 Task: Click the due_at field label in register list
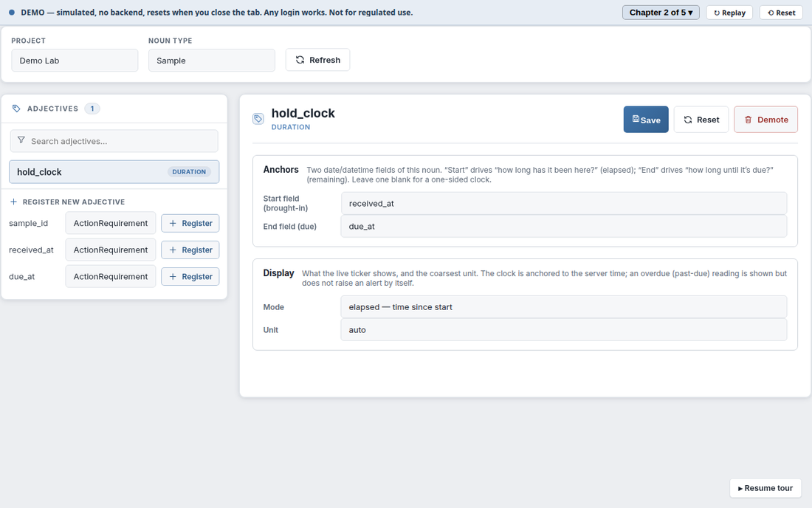click(x=21, y=277)
